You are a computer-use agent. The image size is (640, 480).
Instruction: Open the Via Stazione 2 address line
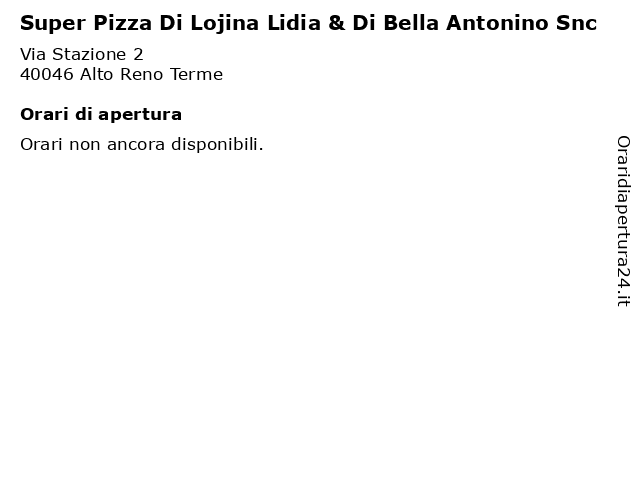coord(82,54)
